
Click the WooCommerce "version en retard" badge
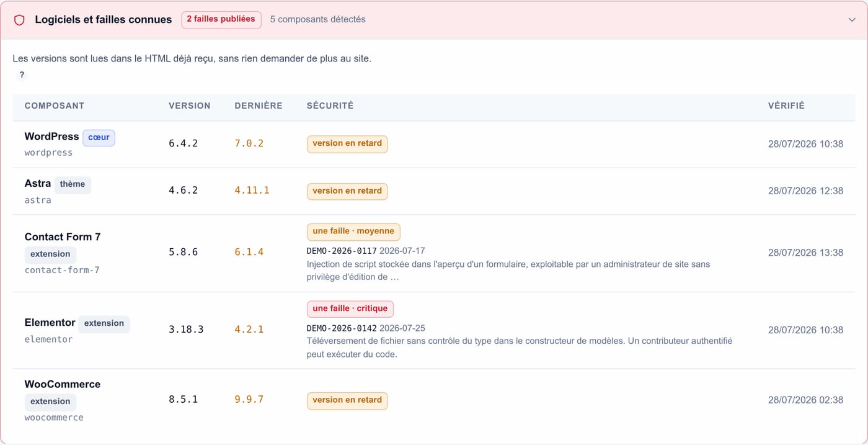click(347, 401)
